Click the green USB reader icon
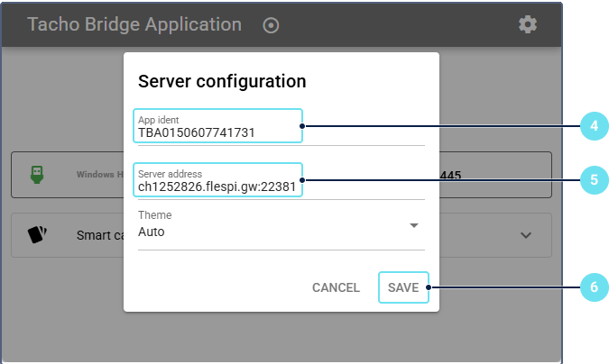The height and width of the screenshot is (364, 609). point(37,174)
